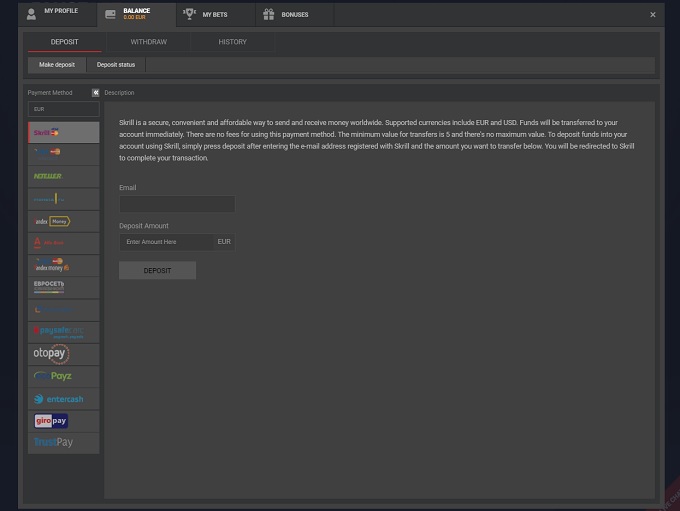
Task: Click the Email input field
Action: [176, 204]
